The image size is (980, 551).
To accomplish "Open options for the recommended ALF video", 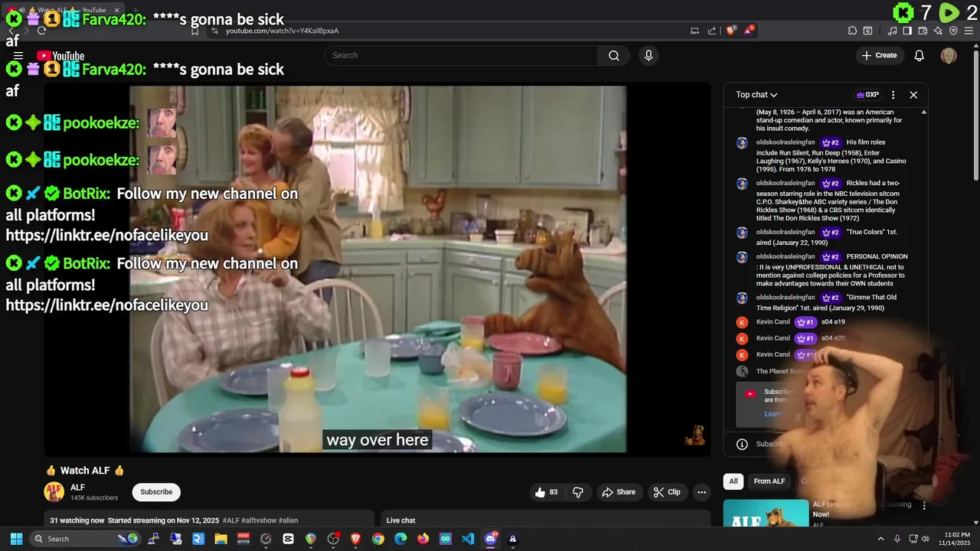I will click(924, 506).
